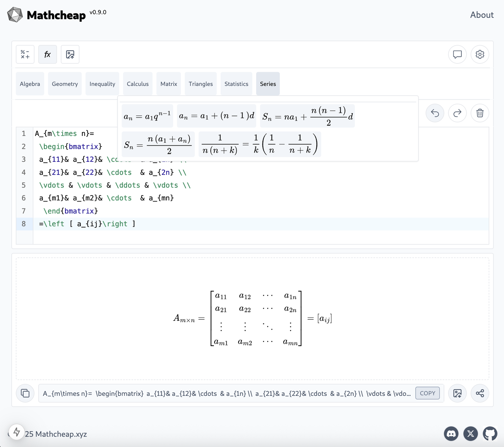Open the feedback chat bubble icon
The image size is (504, 447).
pyautogui.click(x=457, y=54)
